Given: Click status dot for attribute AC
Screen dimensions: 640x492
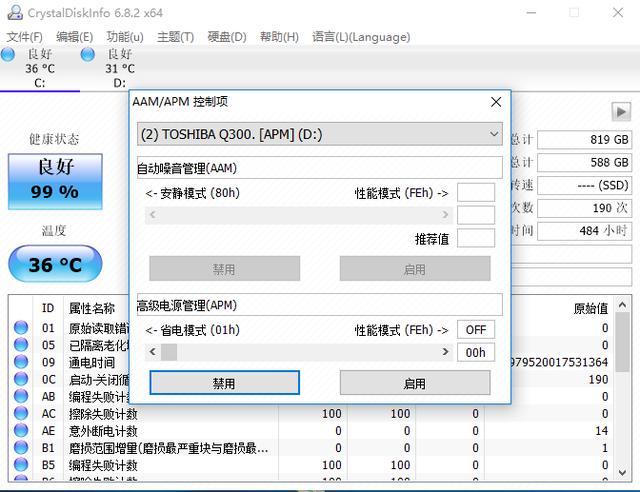Looking at the screenshot, I should point(21,413).
